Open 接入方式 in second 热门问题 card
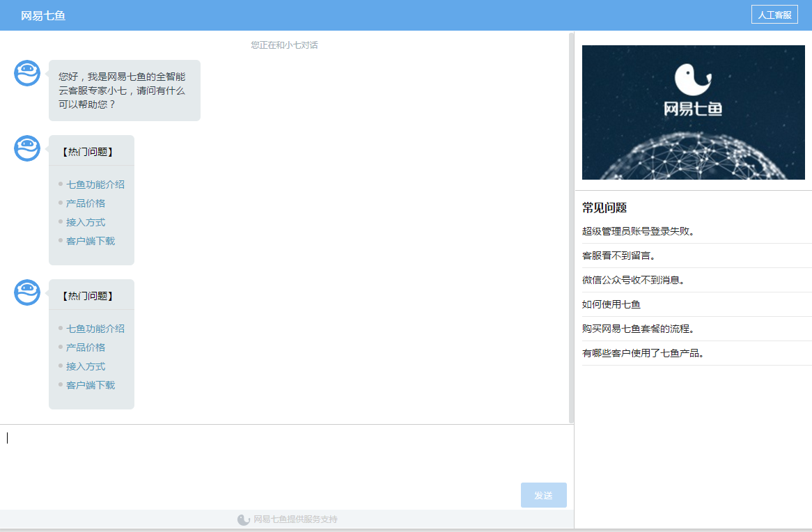 pos(86,366)
